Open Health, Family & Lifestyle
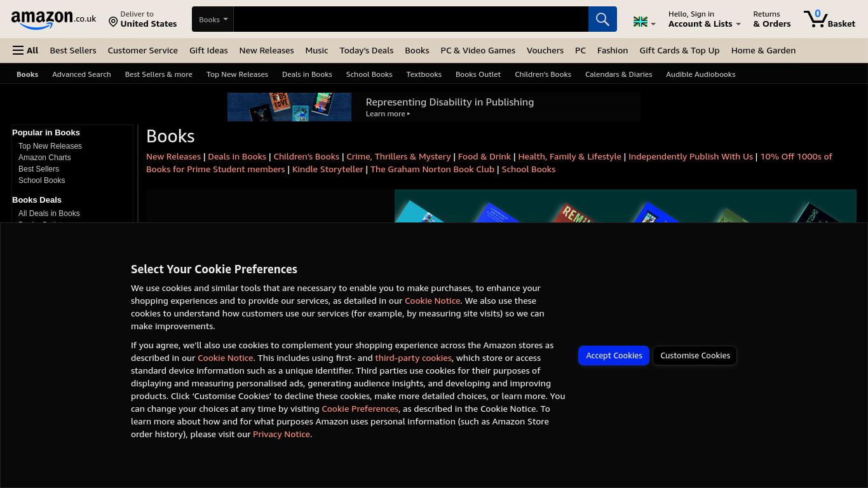This screenshot has height=488, width=868. pyautogui.click(x=569, y=156)
